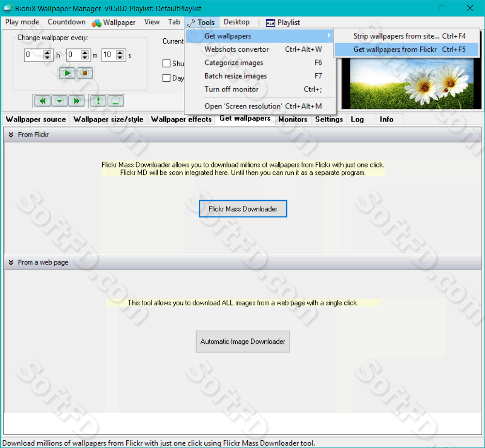Click the Wallpaper menu colored balls icon
The image size is (485, 448).
tap(96, 23)
